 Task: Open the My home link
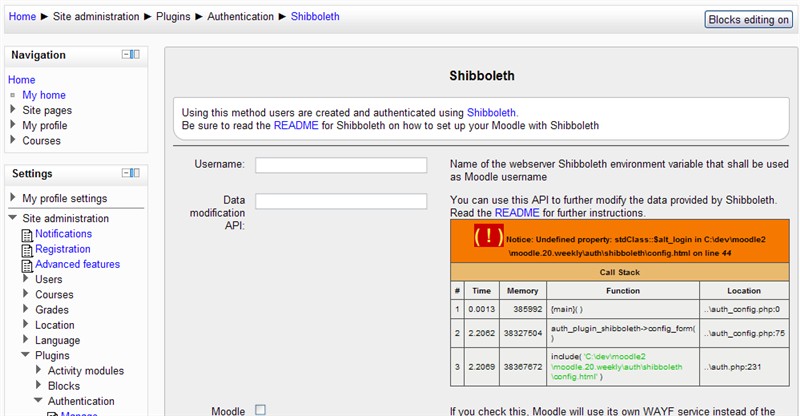point(44,95)
